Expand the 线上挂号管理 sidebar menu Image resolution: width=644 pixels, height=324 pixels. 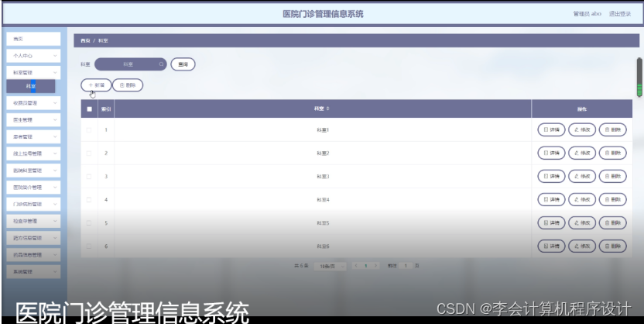[33, 153]
